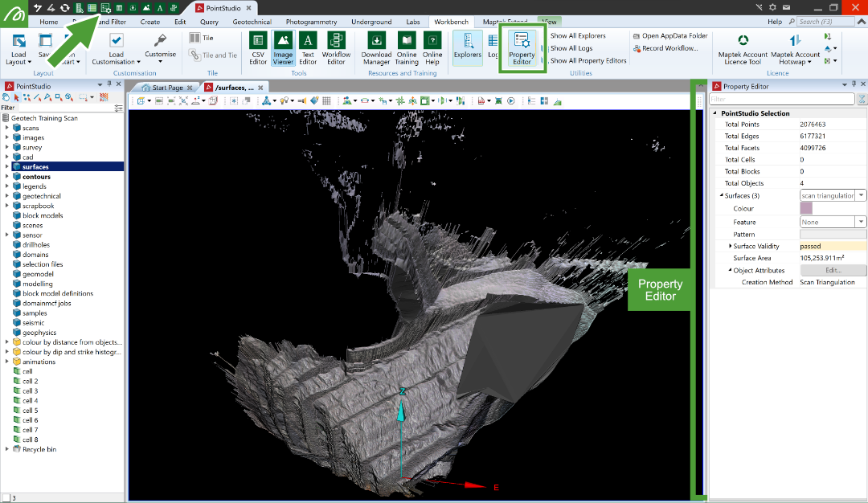868x503 pixels.
Task: Click the Search (F3) field
Action: pyautogui.click(x=824, y=22)
